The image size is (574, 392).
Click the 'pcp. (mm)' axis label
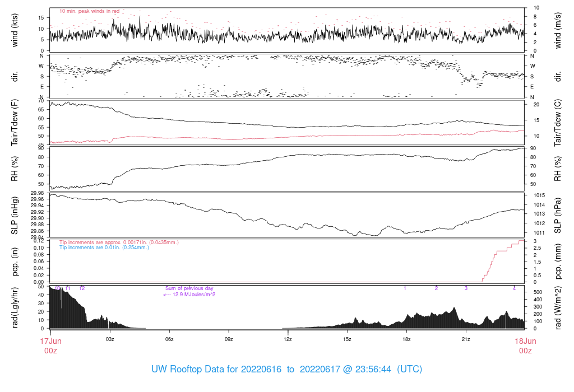tap(558, 262)
